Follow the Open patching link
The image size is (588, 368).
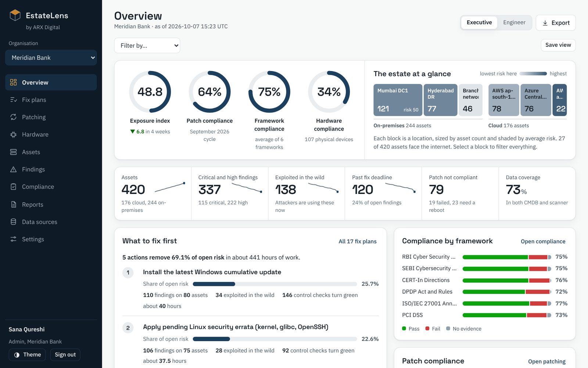[546, 361]
